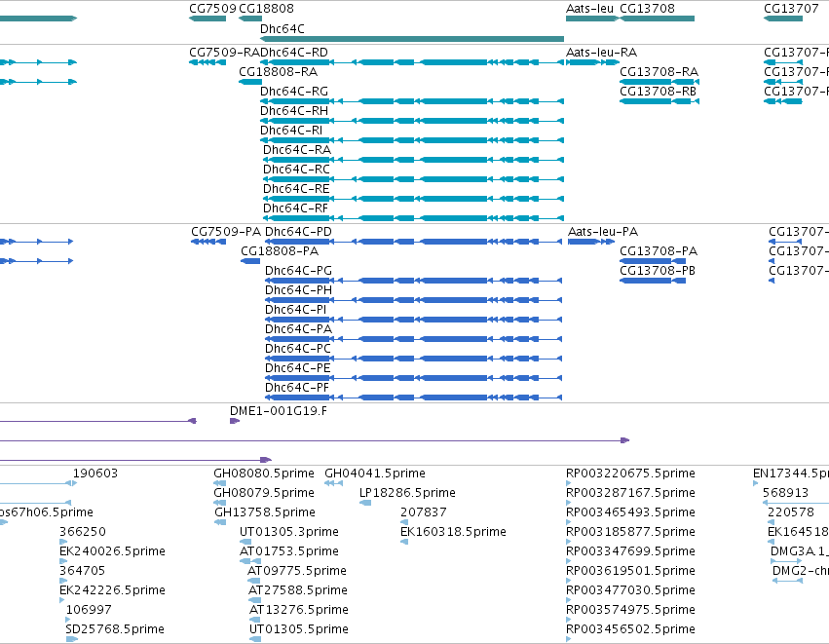The height and width of the screenshot is (644, 829).
Task: Select protein label Dhc64C-PF
Action: tap(297, 389)
